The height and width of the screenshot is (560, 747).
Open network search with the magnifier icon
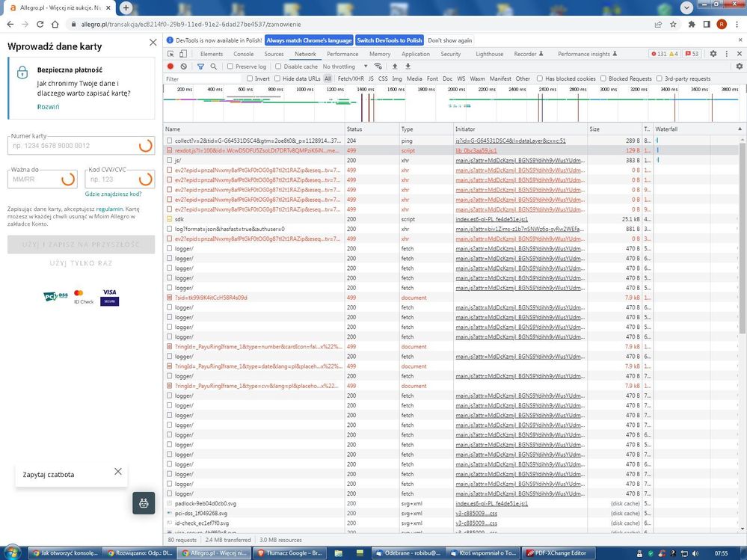213,67
